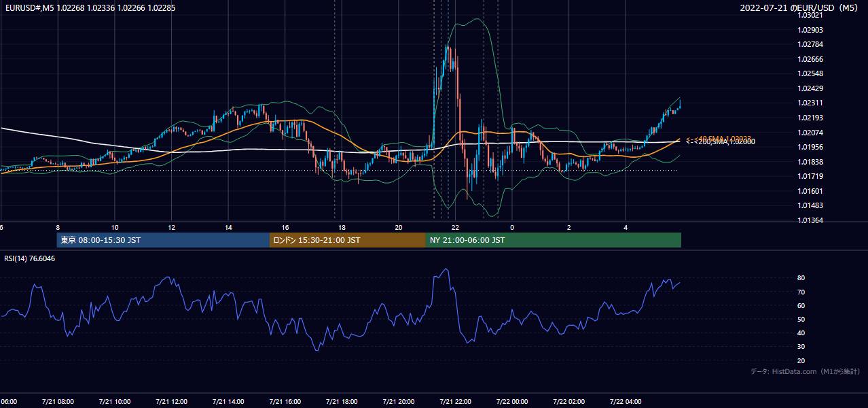Screen dimensions: 868x408
Task: Click the 7/21 22:00 time axis label
Action: 455,402
